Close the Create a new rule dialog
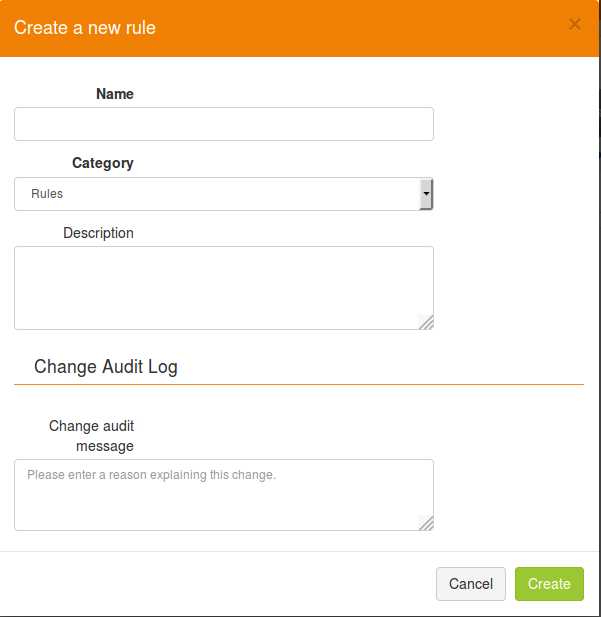601x617 pixels. tap(575, 24)
